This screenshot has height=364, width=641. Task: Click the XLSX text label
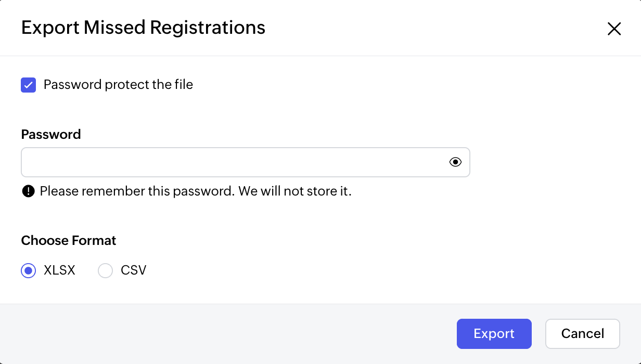59,270
